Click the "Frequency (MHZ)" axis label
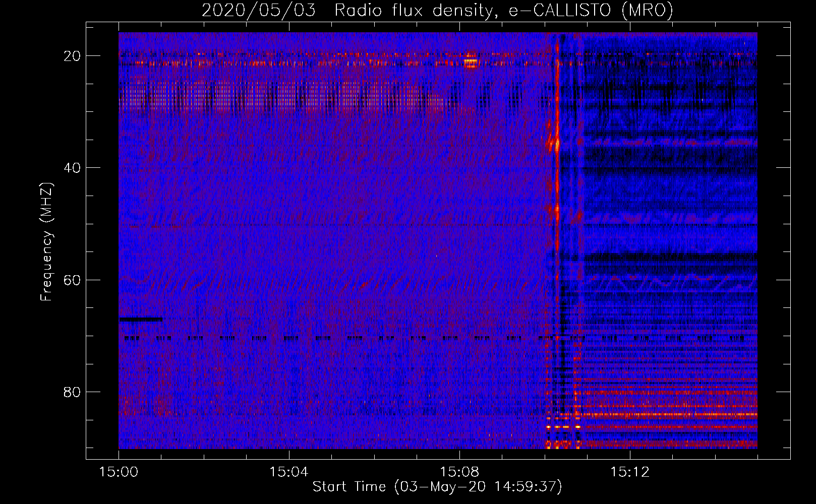This screenshot has height=504, width=816. (46, 241)
